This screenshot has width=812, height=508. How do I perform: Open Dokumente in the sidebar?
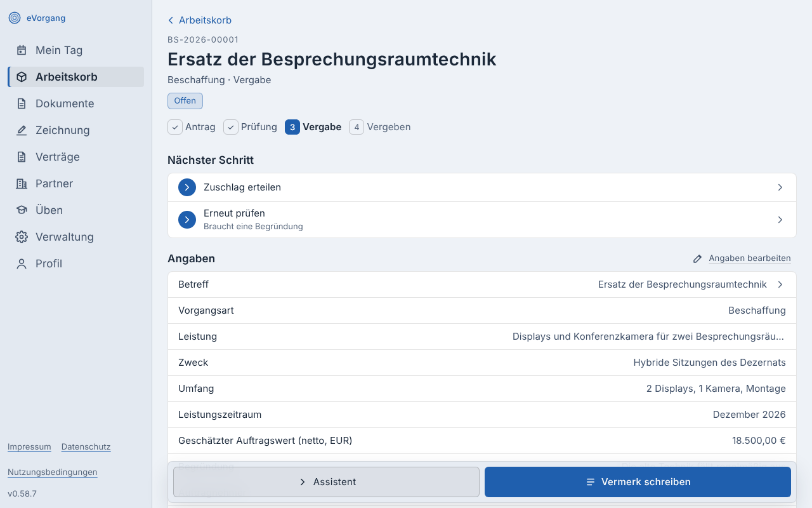(x=76, y=104)
